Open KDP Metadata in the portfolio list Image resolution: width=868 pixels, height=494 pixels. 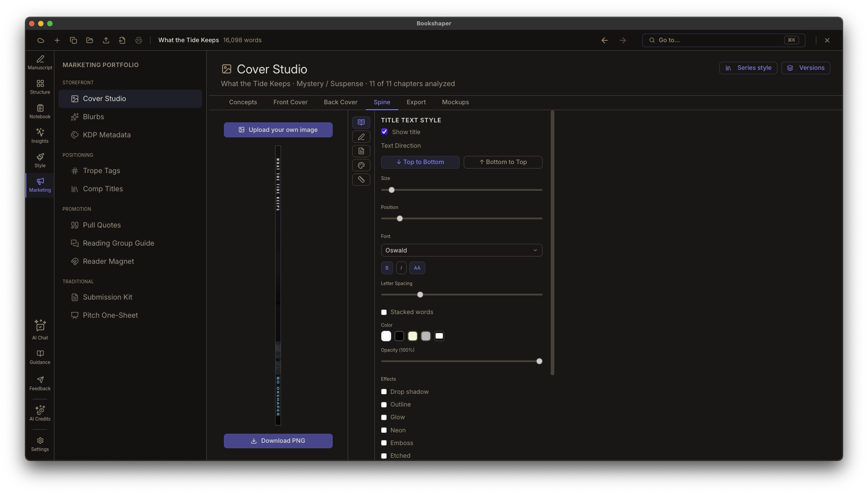130,135
